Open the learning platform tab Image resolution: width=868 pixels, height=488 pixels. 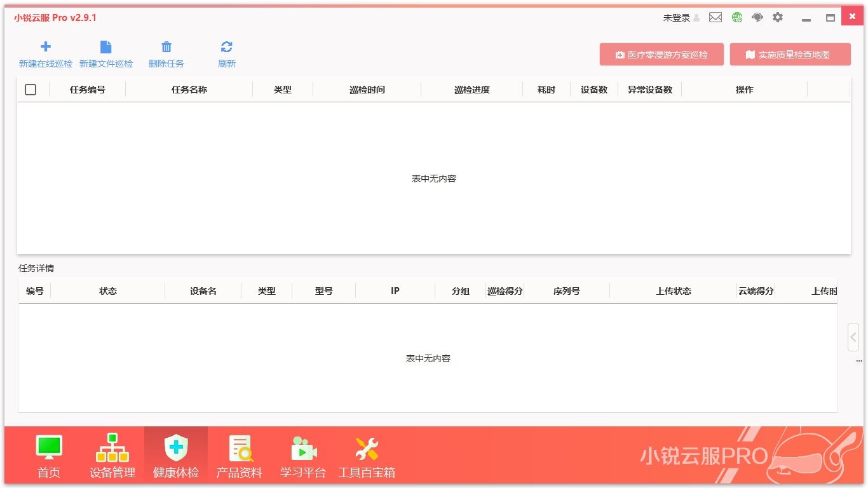[x=302, y=454]
